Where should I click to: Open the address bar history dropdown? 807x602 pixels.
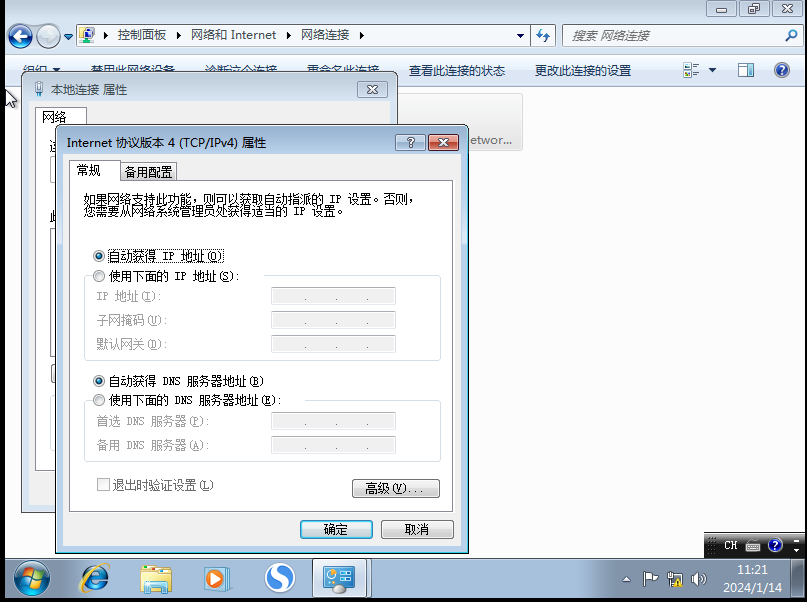coord(521,35)
